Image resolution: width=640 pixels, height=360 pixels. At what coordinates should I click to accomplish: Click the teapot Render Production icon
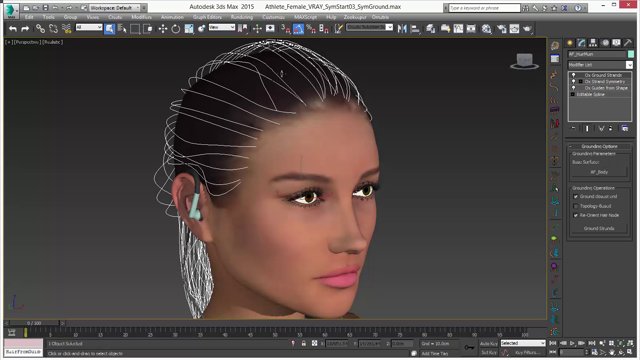[x=527, y=29]
